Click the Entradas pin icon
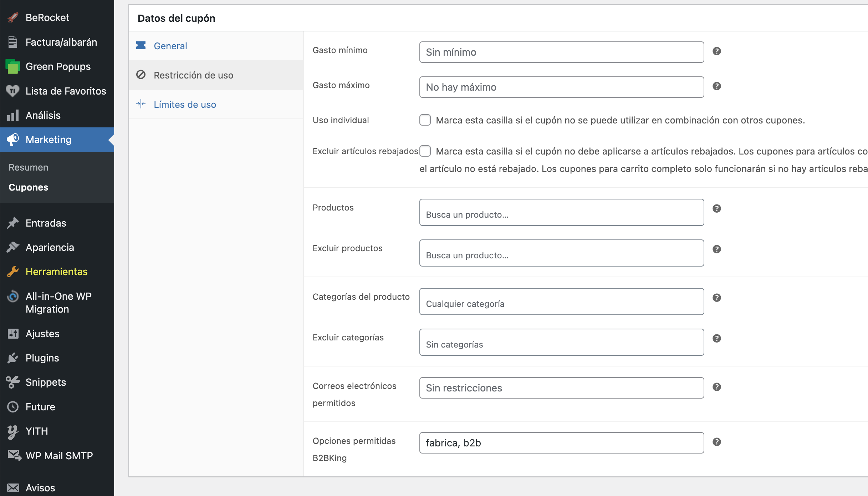The width and height of the screenshot is (868, 496). click(x=13, y=223)
